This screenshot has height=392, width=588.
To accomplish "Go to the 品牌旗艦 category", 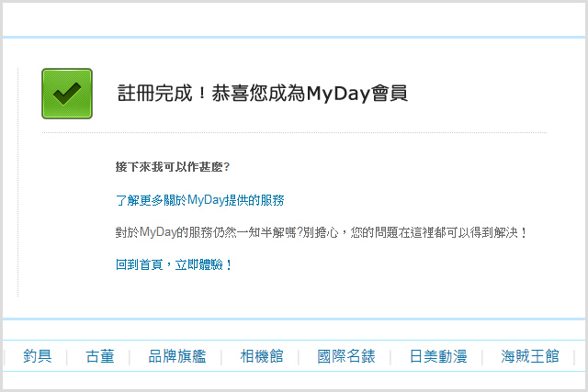I will click(177, 356).
